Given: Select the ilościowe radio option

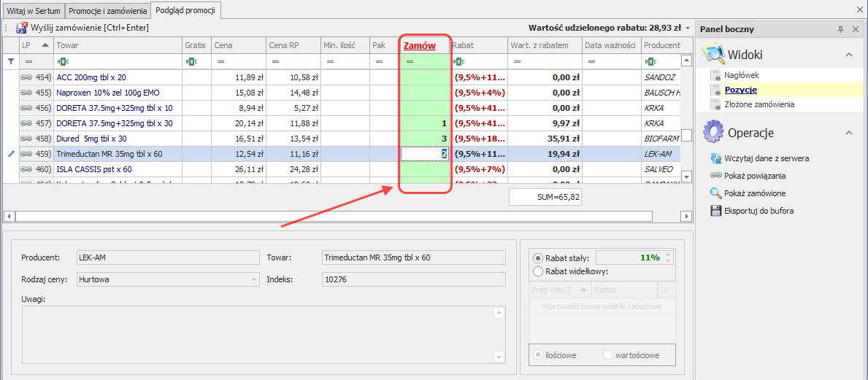Looking at the screenshot, I should tap(539, 355).
